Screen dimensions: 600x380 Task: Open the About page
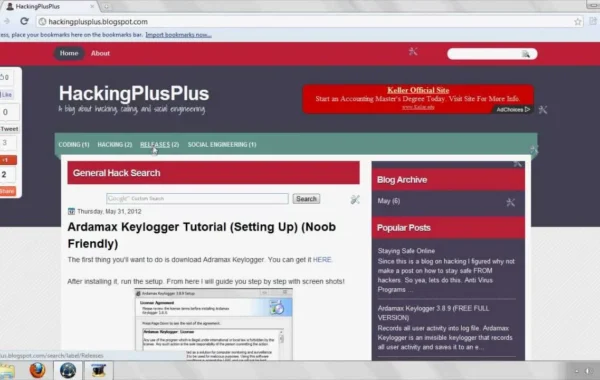[100, 53]
